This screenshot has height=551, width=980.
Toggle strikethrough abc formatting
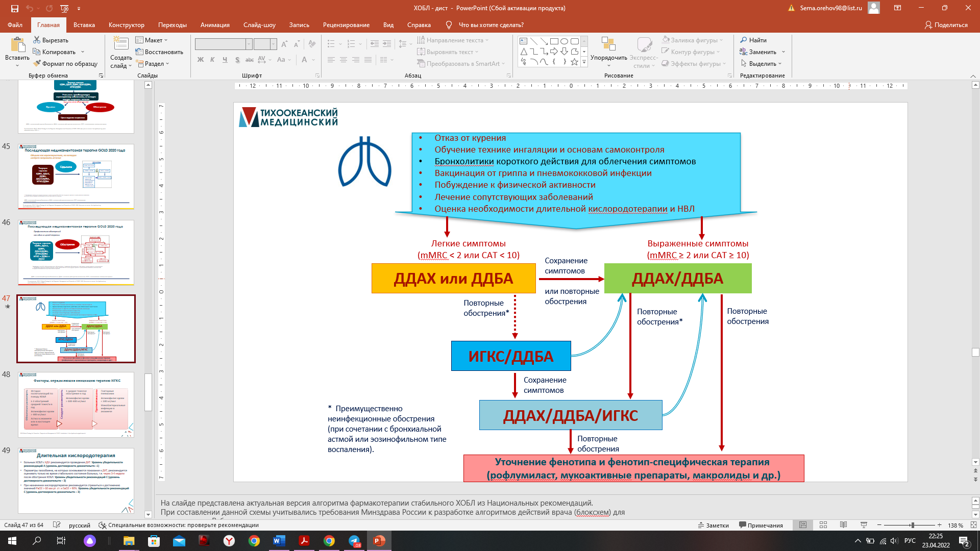250,60
